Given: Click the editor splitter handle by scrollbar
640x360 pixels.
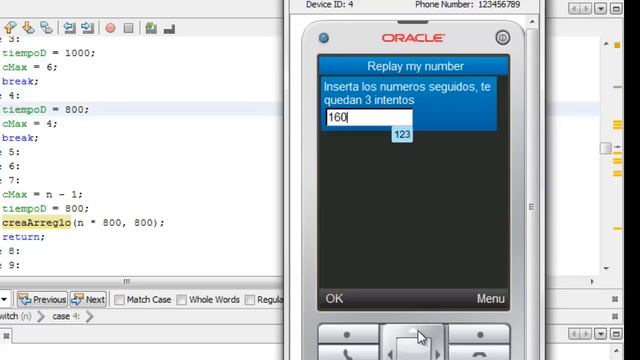Looking at the screenshot, I should 606,148.
